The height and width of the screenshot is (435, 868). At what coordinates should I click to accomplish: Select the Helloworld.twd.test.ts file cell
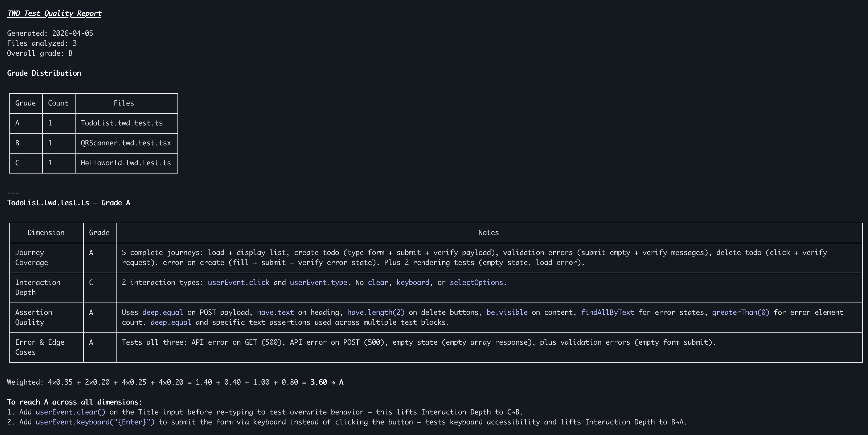(x=125, y=163)
